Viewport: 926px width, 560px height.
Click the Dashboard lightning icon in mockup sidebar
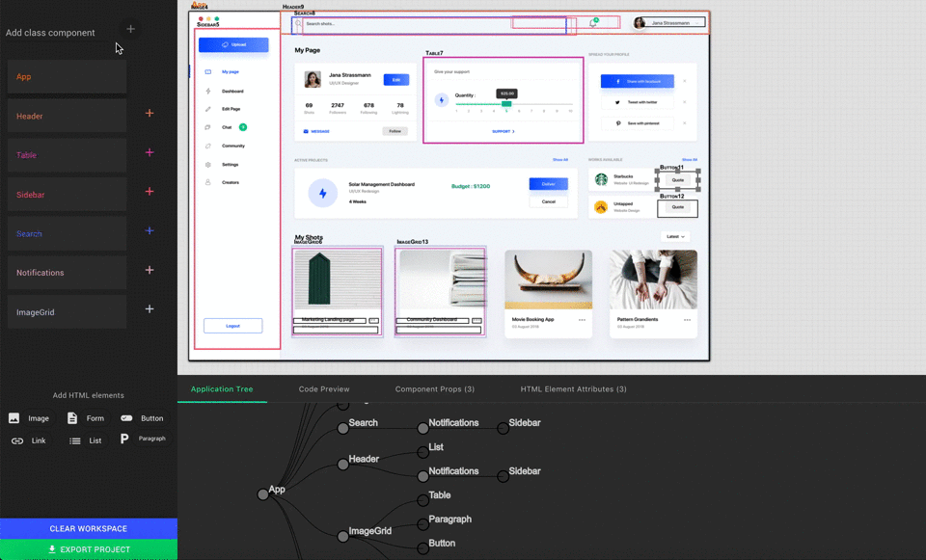click(x=208, y=91)
